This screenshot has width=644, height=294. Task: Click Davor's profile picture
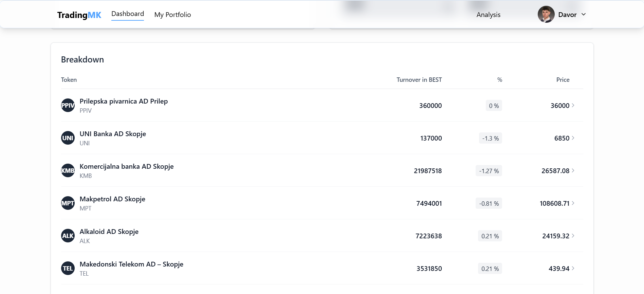pos(546,15)
